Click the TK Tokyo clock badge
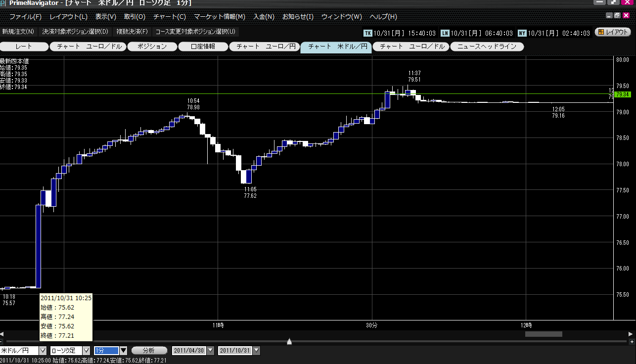The image size is (636, 364). click(367, 33)
